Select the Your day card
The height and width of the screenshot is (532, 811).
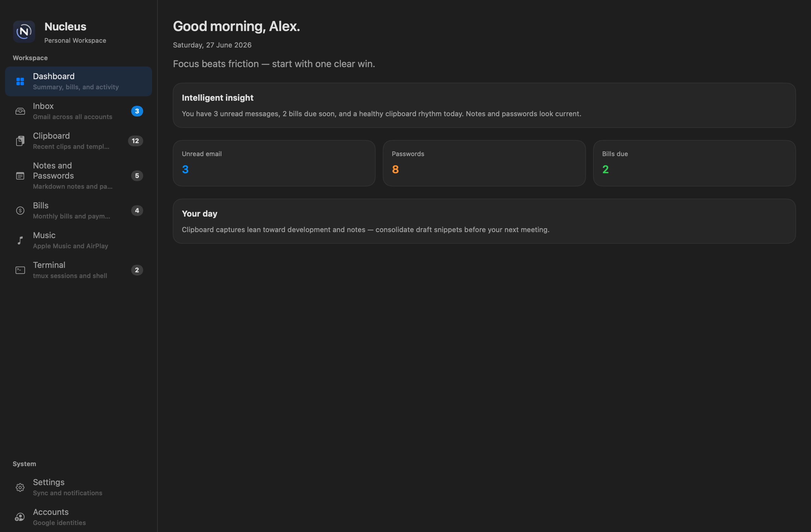click(x=484, y=221)
